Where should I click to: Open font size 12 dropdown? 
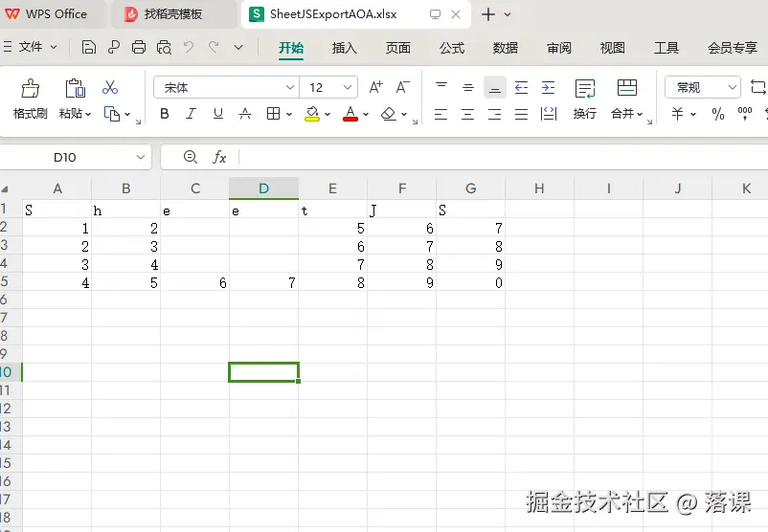(x=348, y=88)
